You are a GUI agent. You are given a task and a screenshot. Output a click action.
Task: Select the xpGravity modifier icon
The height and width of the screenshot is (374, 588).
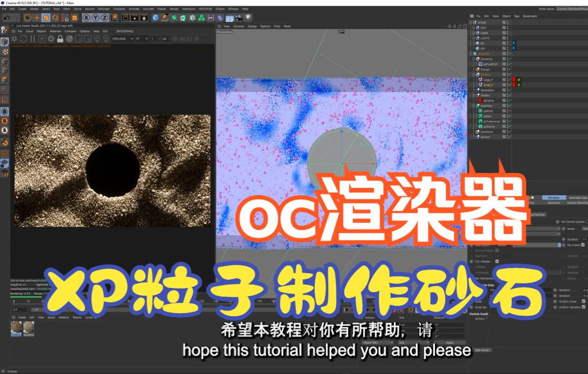480,126
